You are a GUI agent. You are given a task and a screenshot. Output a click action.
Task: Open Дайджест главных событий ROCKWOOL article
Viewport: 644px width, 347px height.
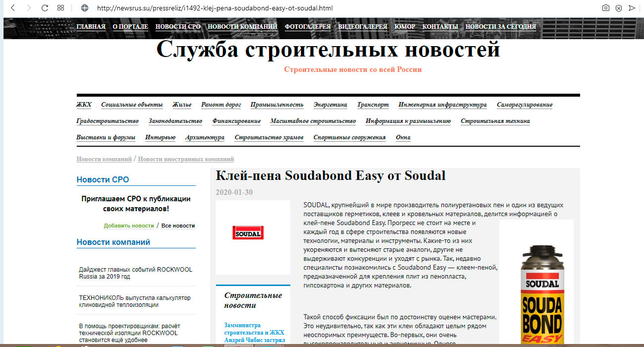tap(136, 273)
